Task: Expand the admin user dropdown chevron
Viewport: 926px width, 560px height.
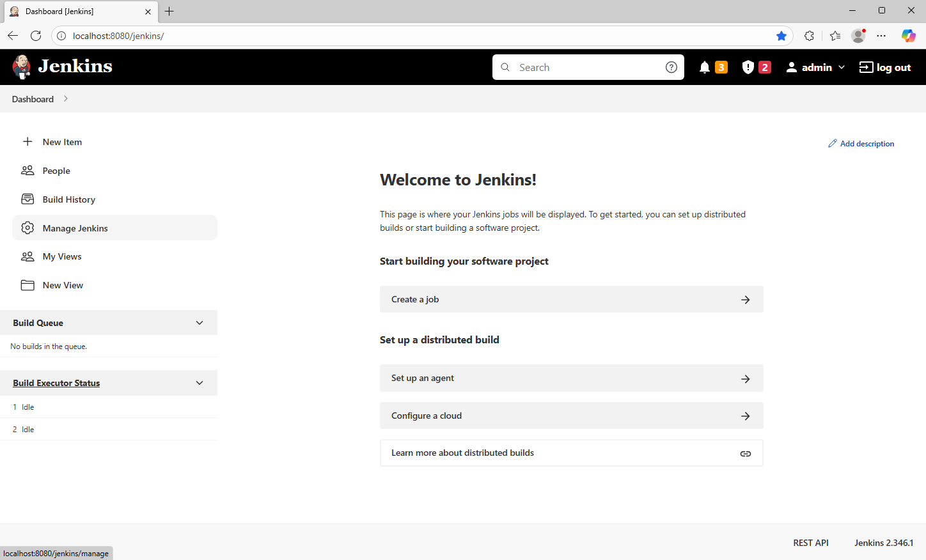Action: [842, 67]
